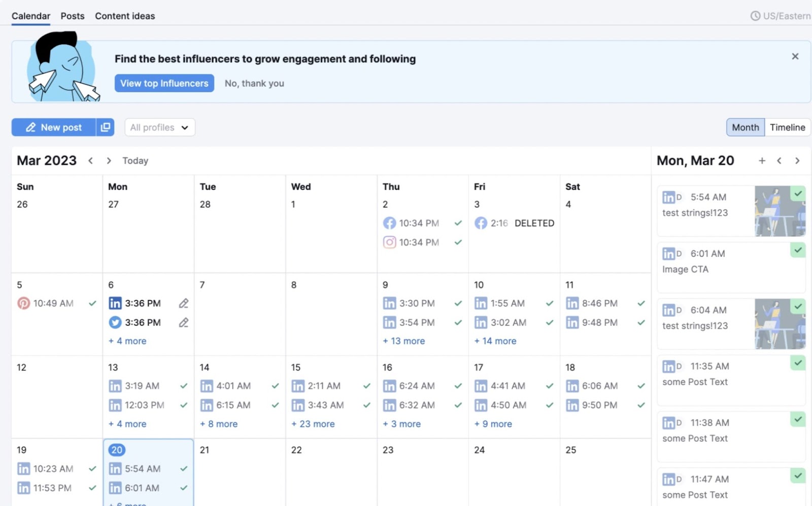Select the Pinterest icon on March 5
The height and width of the screenshot is (506, 812).
point(23,303)
